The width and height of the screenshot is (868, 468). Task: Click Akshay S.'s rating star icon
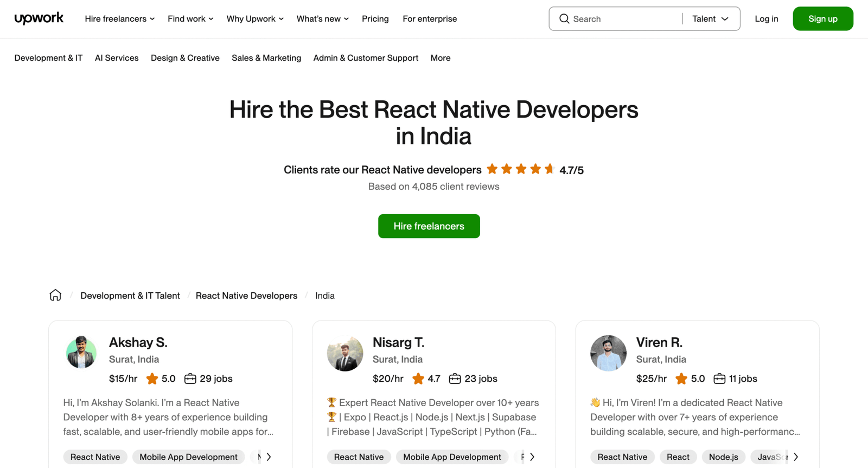pyautogui.click(x=152, y=379)
